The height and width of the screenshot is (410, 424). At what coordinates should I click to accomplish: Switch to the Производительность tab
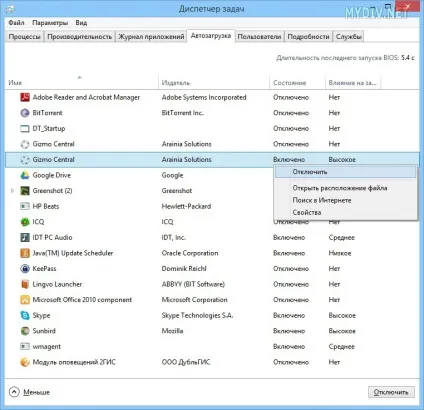(80, 37)
